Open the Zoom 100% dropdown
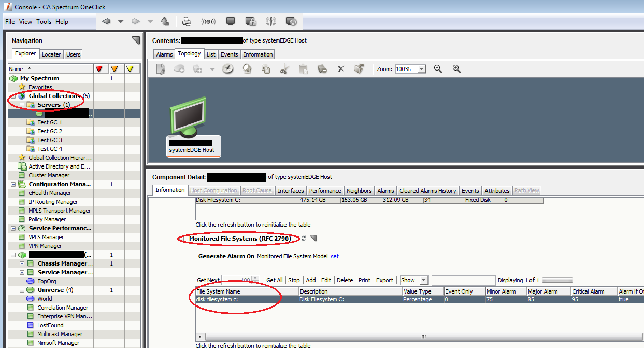This screenshot has width=644, height=348. point(421,69)
